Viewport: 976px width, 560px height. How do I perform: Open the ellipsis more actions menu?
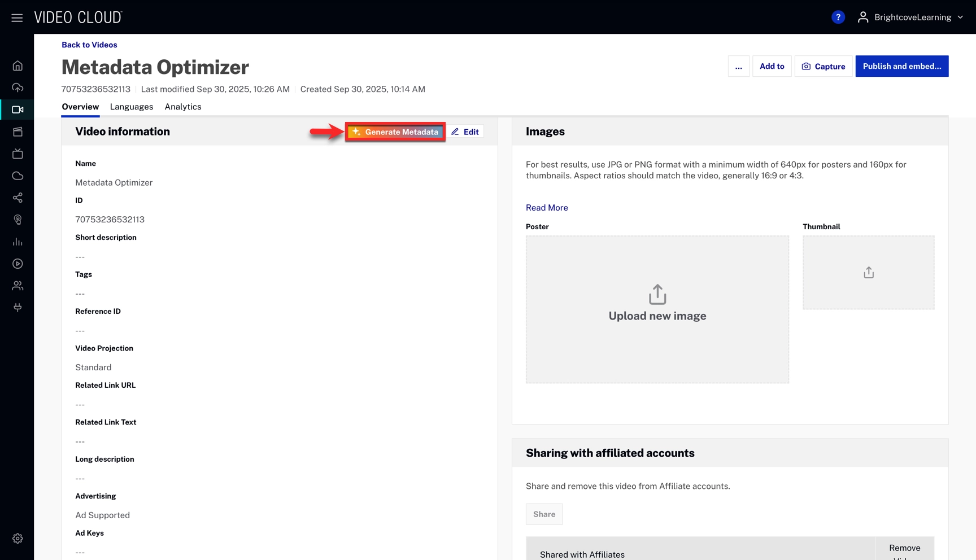point(738,67)
